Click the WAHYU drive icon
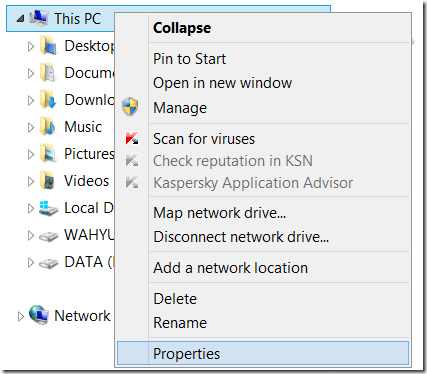The image size is (427, 374). point(49,236)
